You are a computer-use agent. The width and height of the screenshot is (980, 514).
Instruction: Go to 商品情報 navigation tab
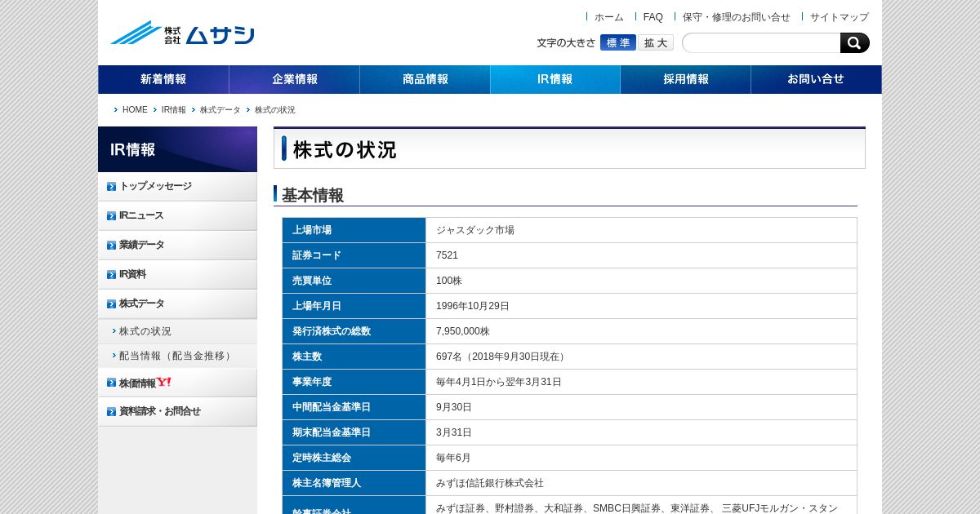[425, 79]
